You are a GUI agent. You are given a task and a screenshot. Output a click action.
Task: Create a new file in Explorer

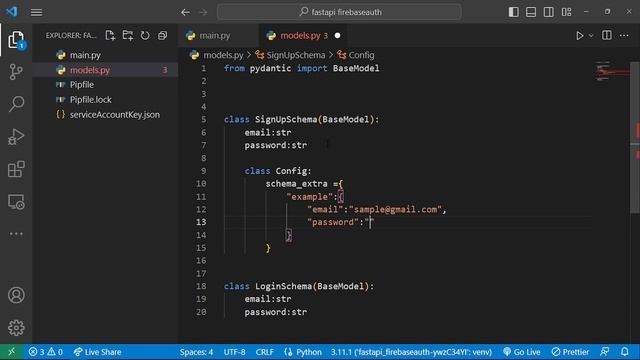[x=110, y=36]
